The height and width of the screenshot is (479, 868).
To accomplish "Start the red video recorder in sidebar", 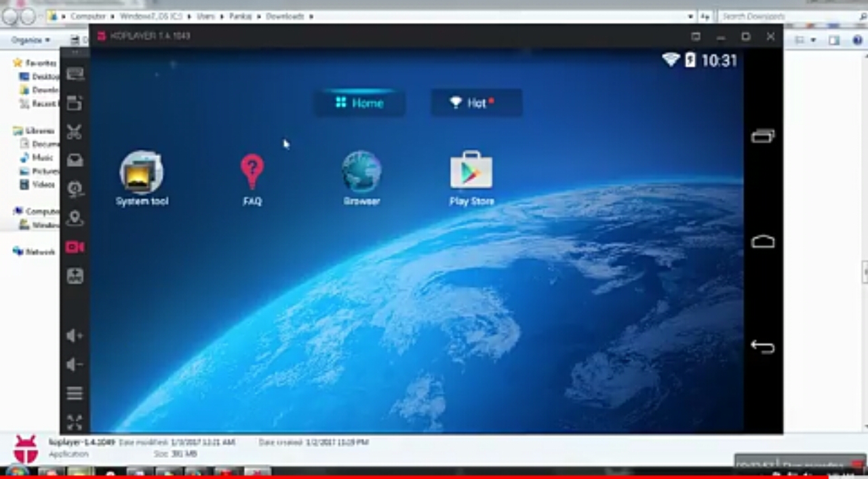I will click(x=75, y=247).
